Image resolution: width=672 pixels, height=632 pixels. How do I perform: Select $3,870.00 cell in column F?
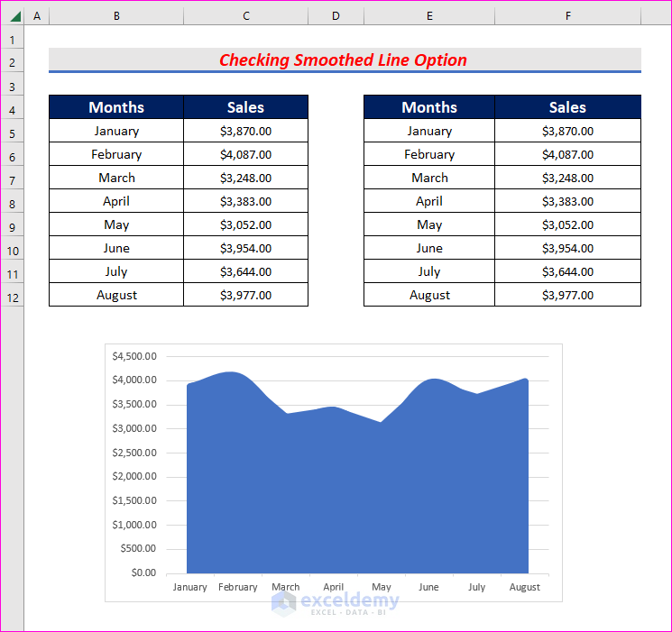tap(568, 131)
